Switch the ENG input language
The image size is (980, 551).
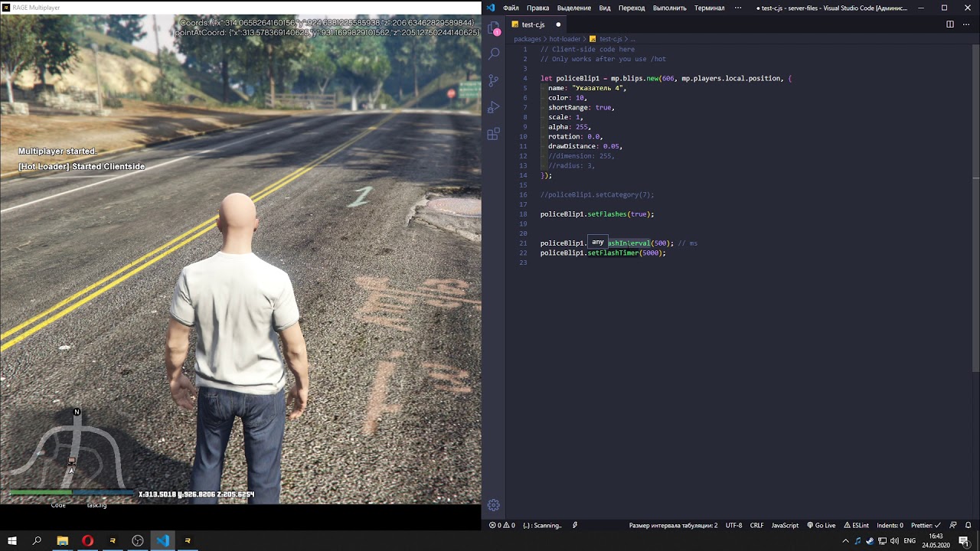(910, 540)
